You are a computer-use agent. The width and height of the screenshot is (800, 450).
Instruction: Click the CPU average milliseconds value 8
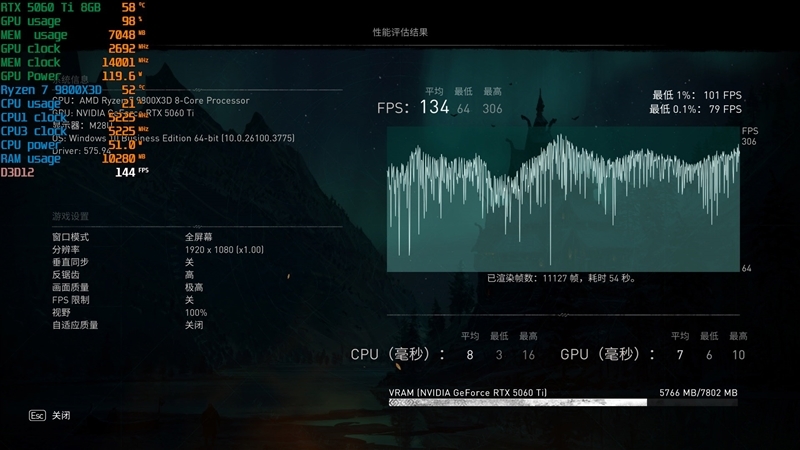pos(469,355)
